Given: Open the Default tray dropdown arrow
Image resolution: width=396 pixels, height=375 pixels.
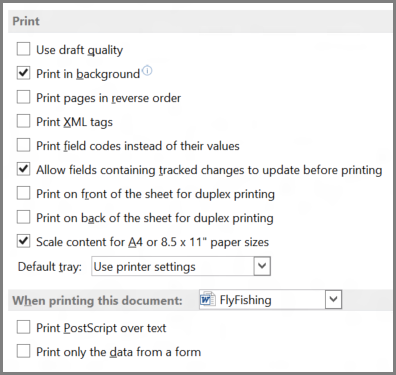Looking at the screenshot, I should 262,266.
